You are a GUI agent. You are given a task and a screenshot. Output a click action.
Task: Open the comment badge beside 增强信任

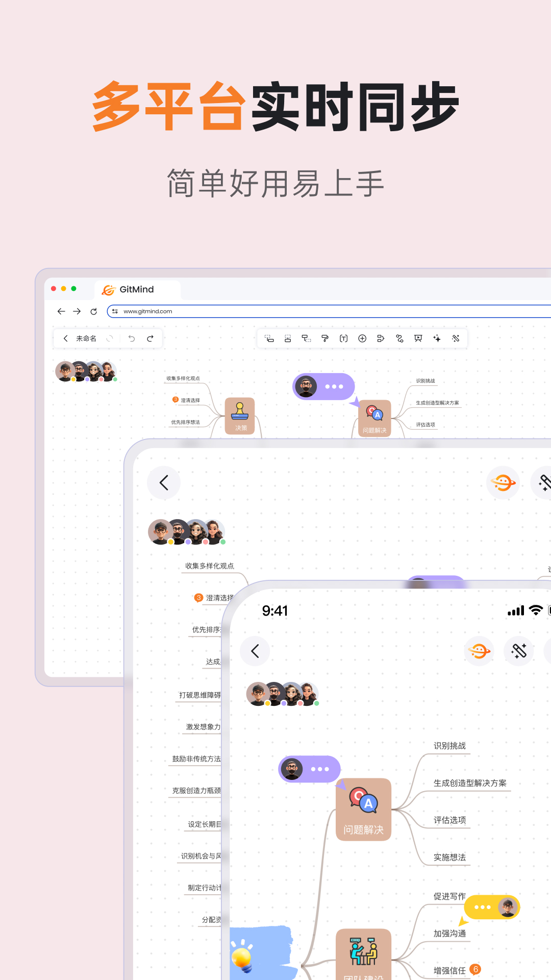click(475, 969)
